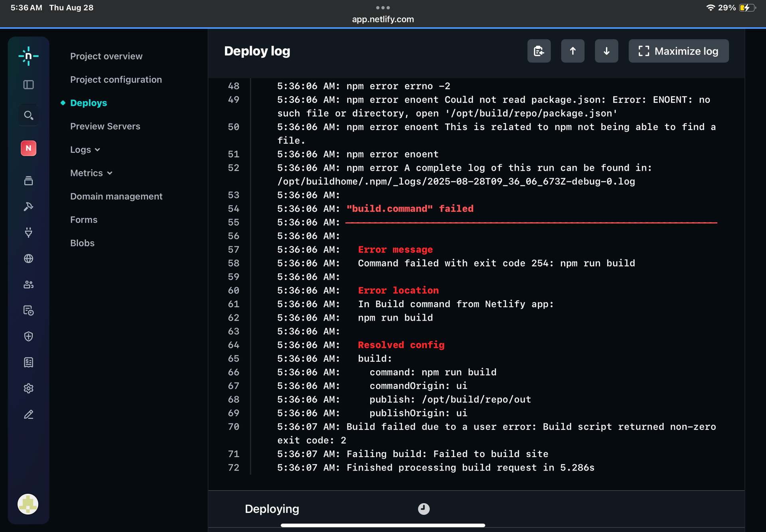
Task: Select Domain management menu item
Action: tap(116, 196)
